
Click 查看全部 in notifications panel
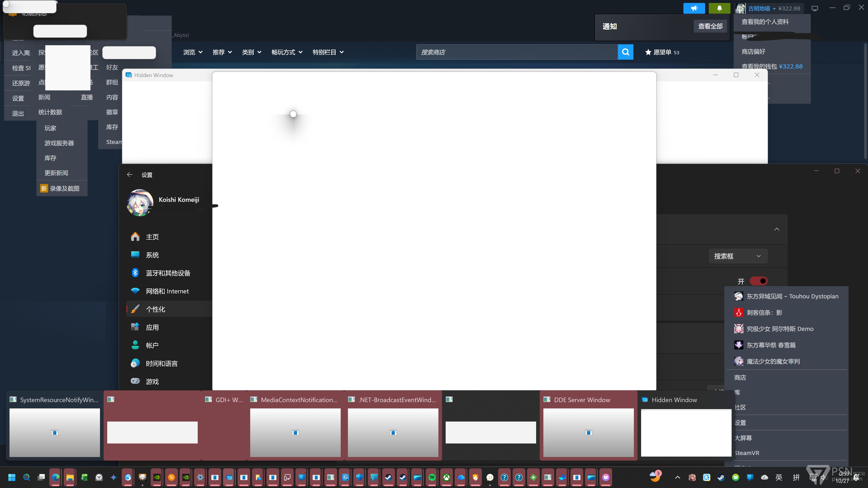(710, 26)
